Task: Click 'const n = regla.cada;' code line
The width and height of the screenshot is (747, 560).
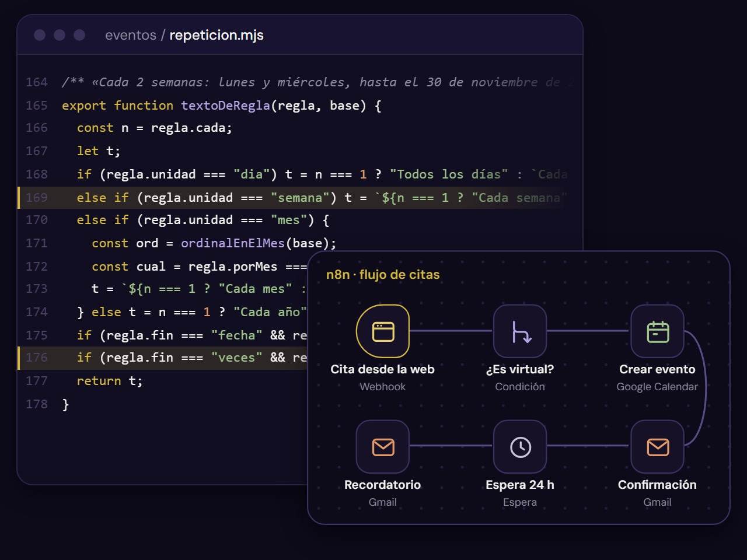Action: [x=155, y=128]
